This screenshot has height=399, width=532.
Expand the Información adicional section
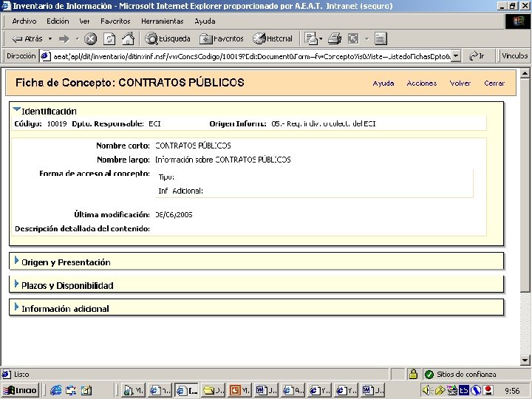(16, 307)
